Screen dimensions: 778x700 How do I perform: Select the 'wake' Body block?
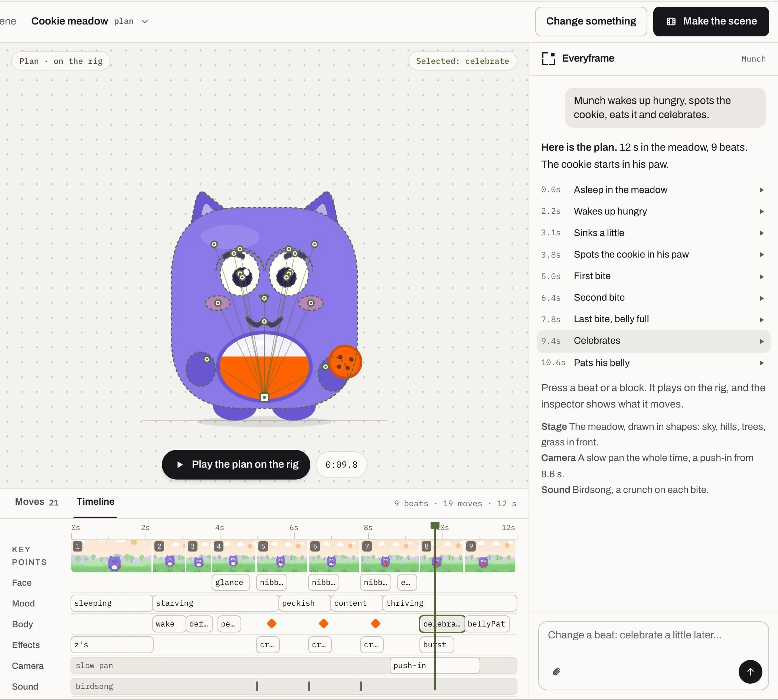pyautogui.click(x=169, y=624)
